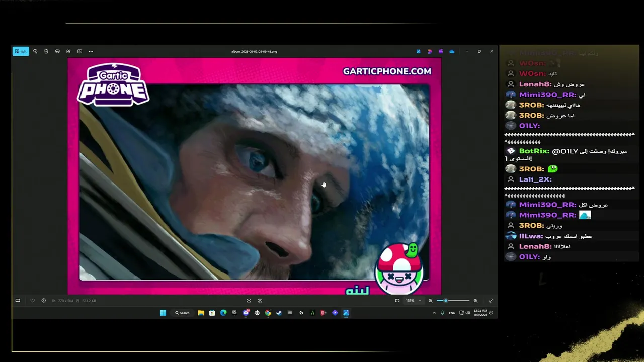
Task: Show file info using the info icon
Action: pyautogui.click(x=43, y=301)
